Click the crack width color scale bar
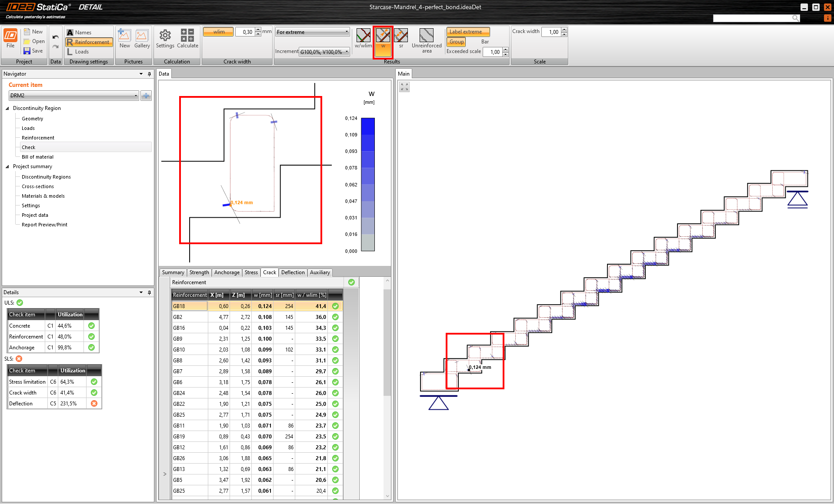Image resolution: width=834 pixels, height=504 pixels. click(368, 184)
